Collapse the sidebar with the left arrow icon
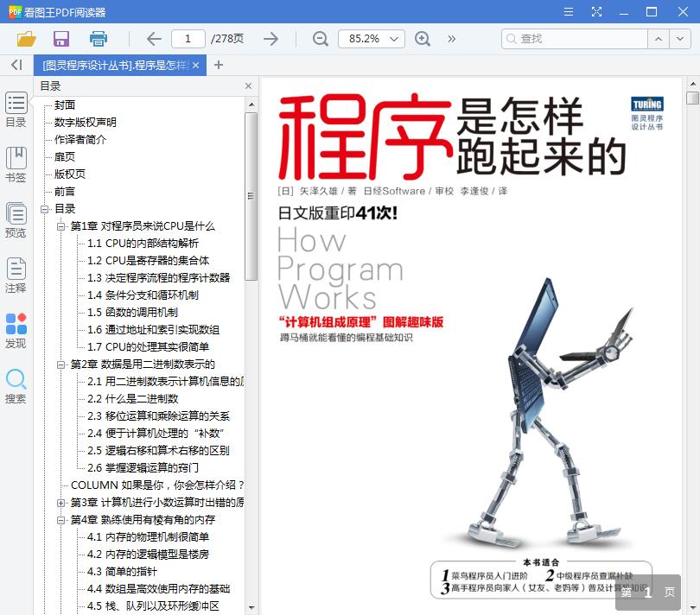This screenshot has width=700, height=615. (x=16, y=65)
